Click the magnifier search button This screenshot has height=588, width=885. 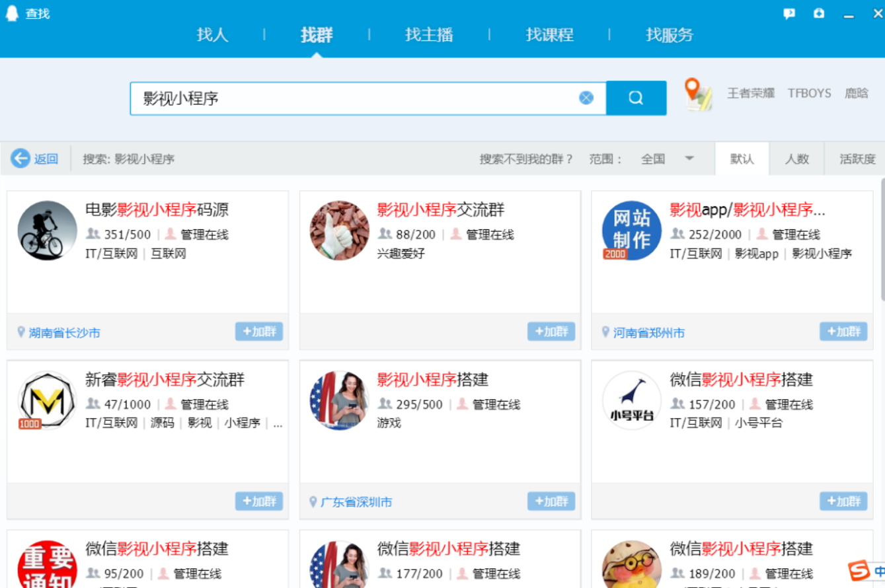click(x=636, y=98)
